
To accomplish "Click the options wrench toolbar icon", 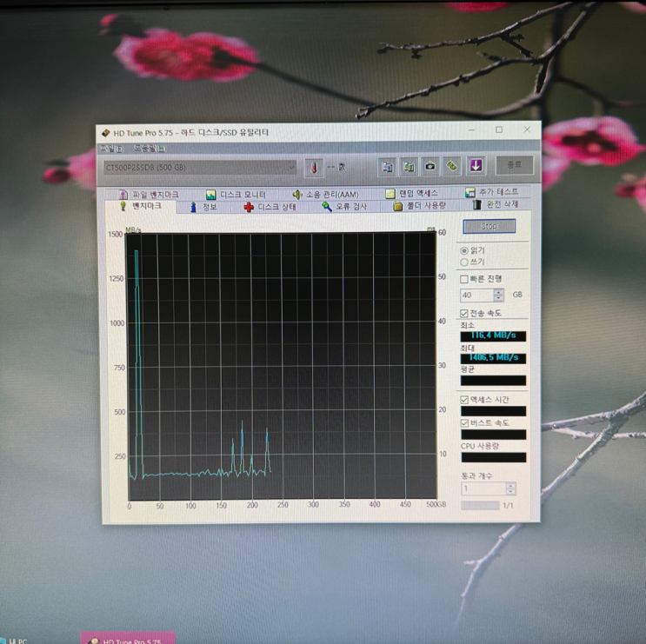I will click(452, 166).
